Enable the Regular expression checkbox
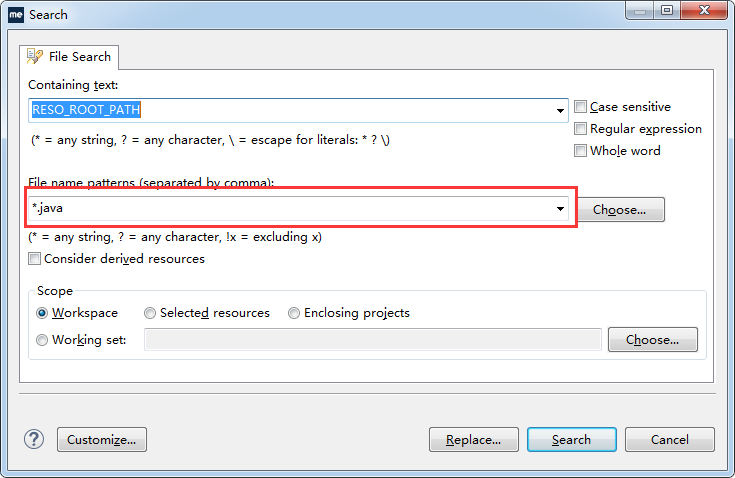This screenshot has width=735, height=478. pos(580,128)
